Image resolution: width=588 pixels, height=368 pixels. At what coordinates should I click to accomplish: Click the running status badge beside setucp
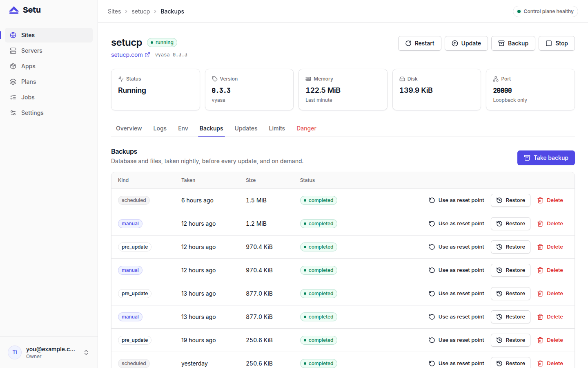coord(162,43)
